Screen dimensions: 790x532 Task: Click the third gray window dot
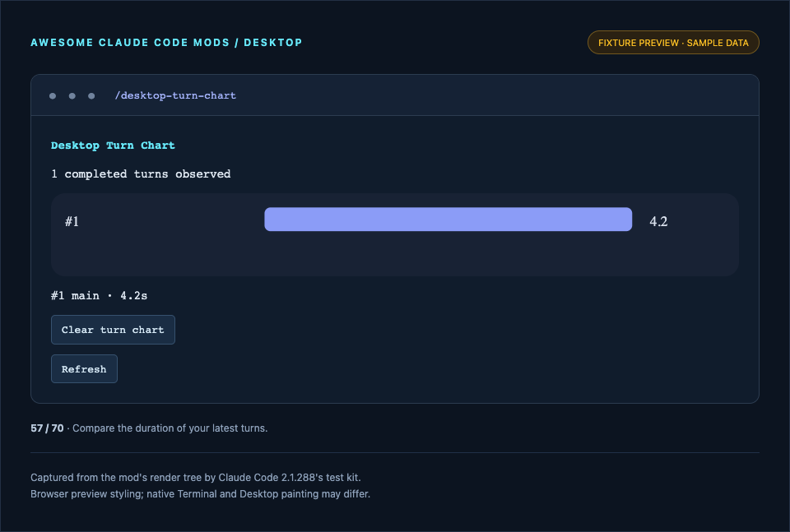tap(91, 95)
